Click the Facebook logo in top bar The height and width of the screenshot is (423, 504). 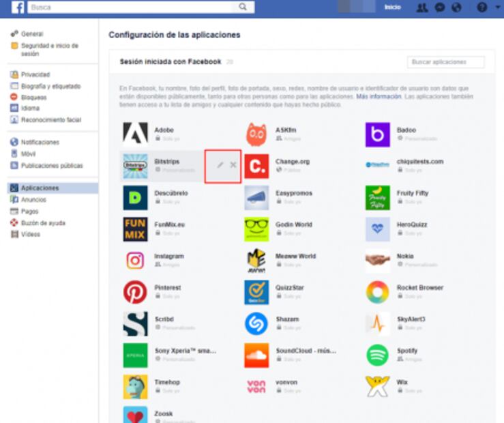click(x=18, y=8)
